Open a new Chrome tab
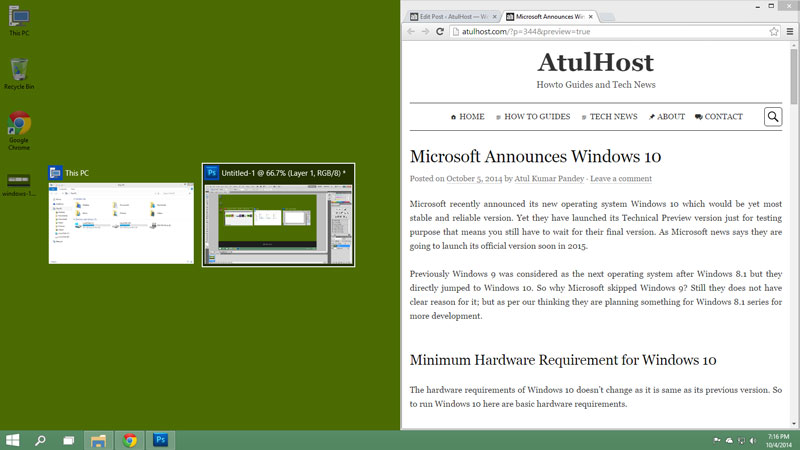 point(607,17)
